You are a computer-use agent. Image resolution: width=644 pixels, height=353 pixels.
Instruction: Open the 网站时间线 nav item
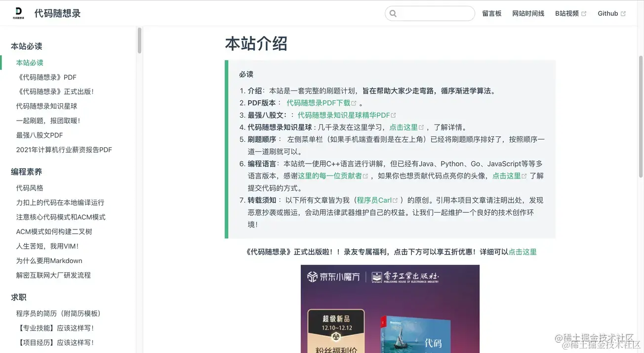pos(528,13)
